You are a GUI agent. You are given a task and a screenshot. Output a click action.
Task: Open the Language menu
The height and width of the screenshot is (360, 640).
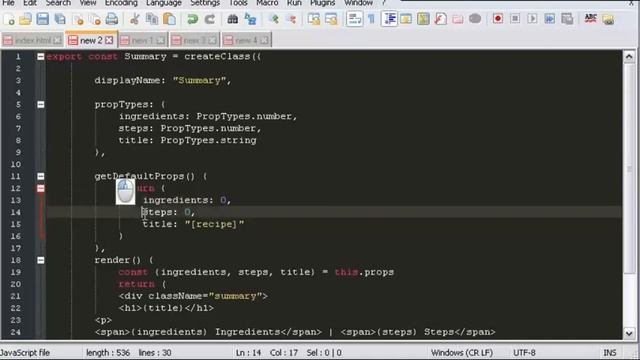[x=164, y=3]
